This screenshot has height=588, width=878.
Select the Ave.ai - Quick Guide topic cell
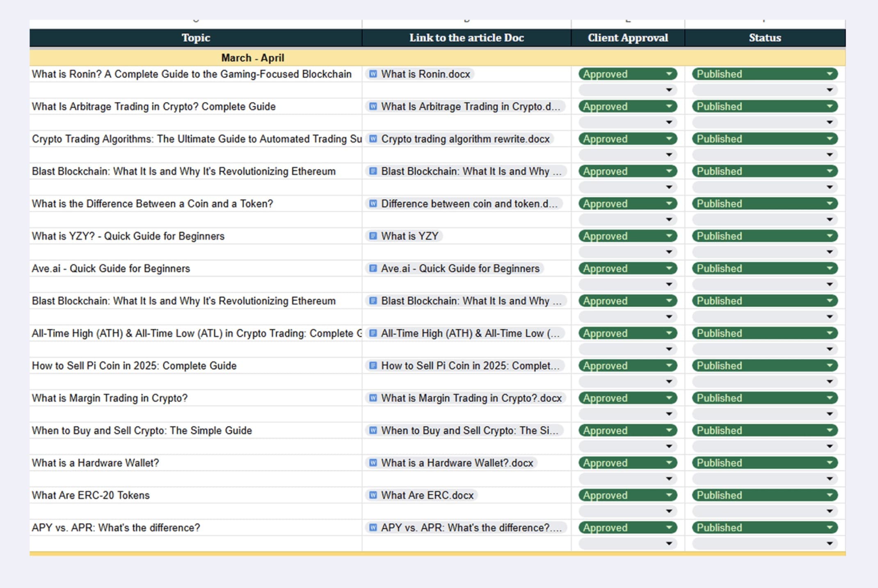click(196, 269)
